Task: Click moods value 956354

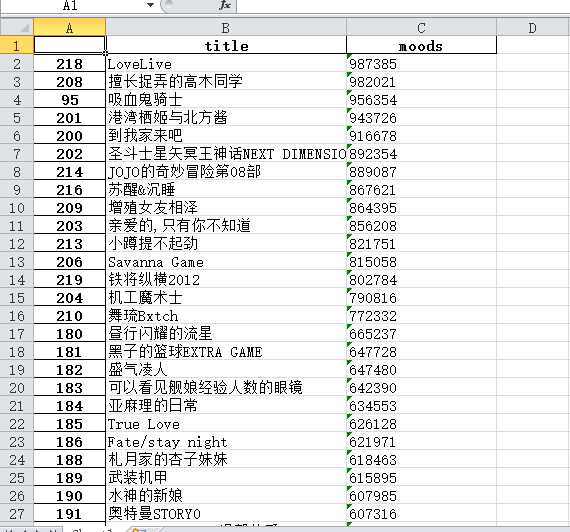Action: (x=421, y=100)
